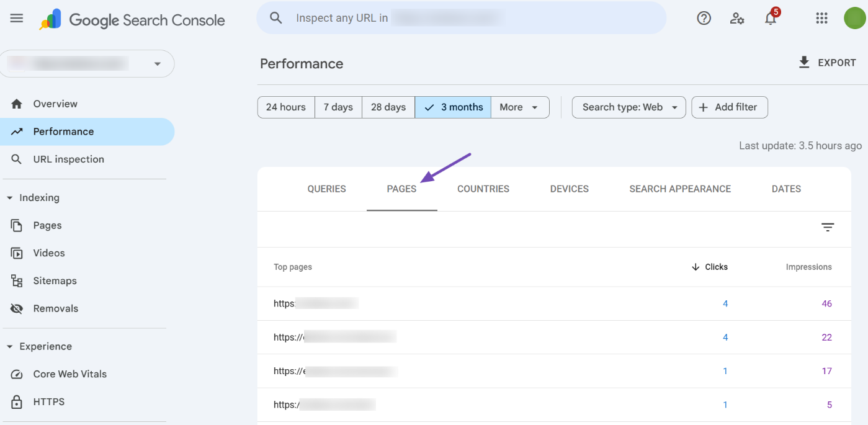Click the Inspect any URL search field

point(462,17)
